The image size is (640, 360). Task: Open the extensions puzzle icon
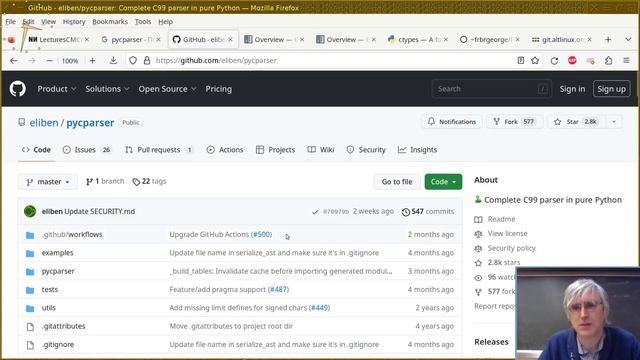click(609, 60)
